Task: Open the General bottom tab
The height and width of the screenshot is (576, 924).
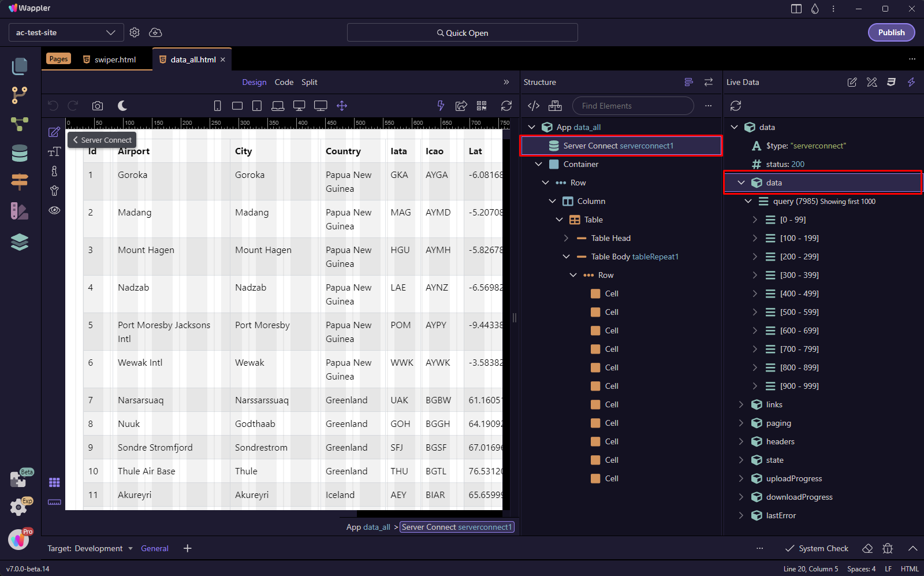Action: click(155, 548)
